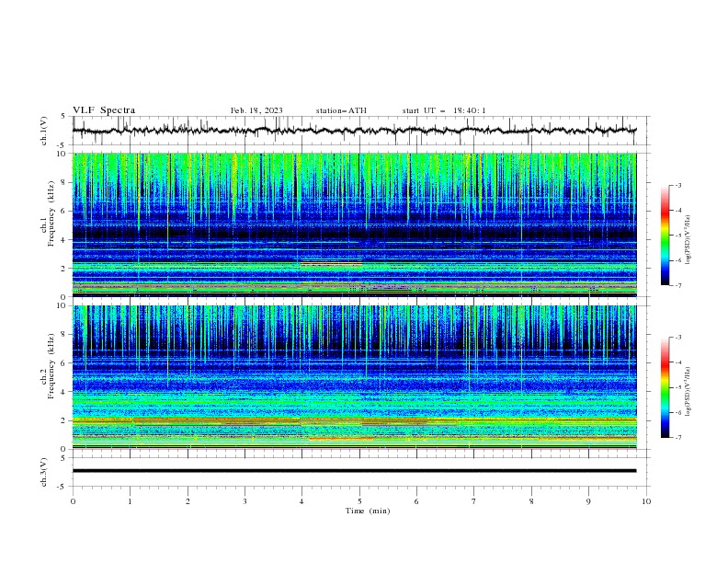This screenshot has height=563, width=728.
Task: Pick the ch.1 spectrogram color scale bar
Action: point(665,236)
